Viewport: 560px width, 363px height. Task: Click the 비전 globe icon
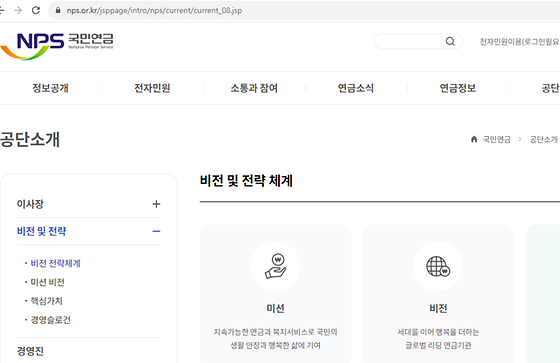(438, 266)
